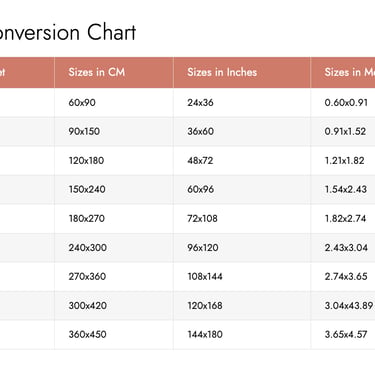Image resolution: width=375 pixels, height=366 pixels.
Task: Click the 24x36 inches cell
Action: pyautogui.click(x=242, y=103)
